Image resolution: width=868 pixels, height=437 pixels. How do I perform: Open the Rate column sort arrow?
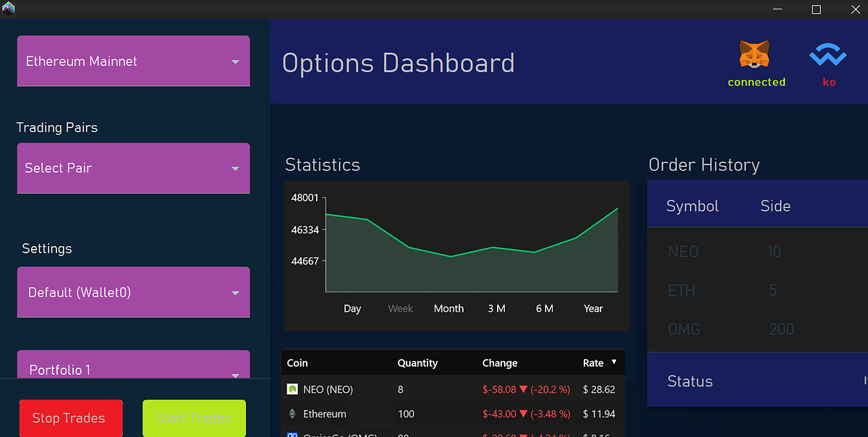coord(612,362)
